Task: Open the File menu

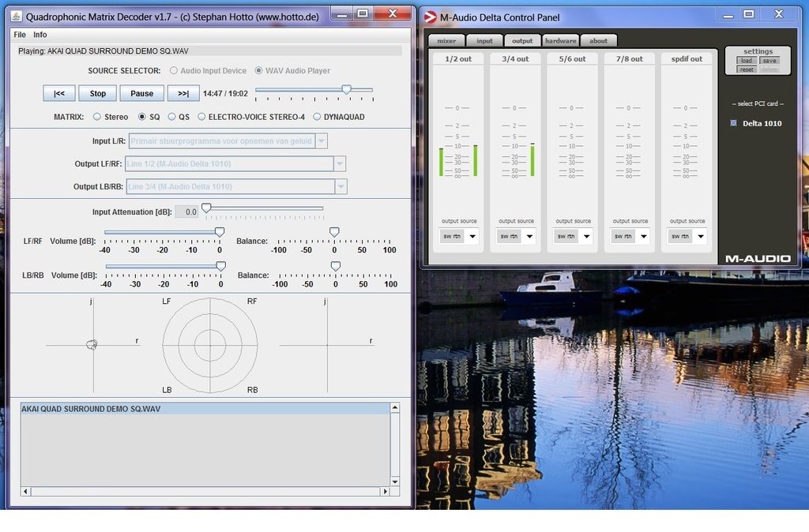Action: point(20,35)
